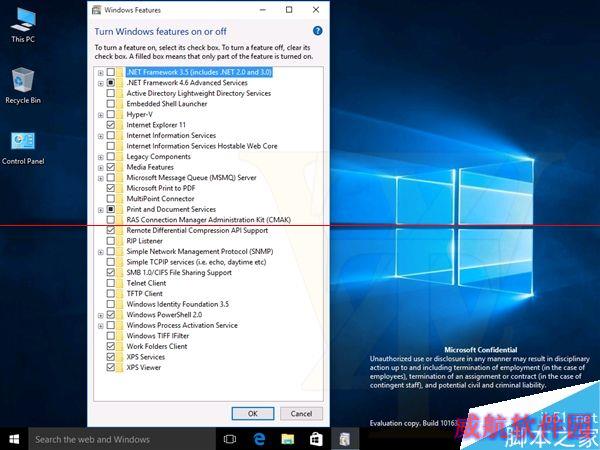This screenshot has width=600, height=450.
Task: Select Remote Differential Compression API Support text
Action: point(197,230)
